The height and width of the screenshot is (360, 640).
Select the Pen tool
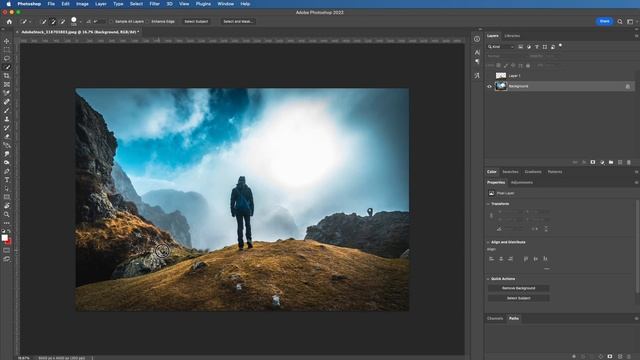coord(7,171)
